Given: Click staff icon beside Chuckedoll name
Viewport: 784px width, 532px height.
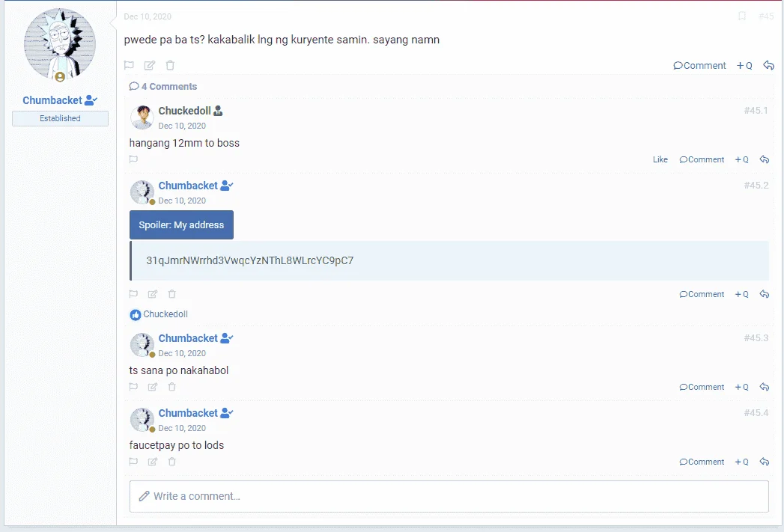Looking at the screenshot, I should tap(218, 111).
